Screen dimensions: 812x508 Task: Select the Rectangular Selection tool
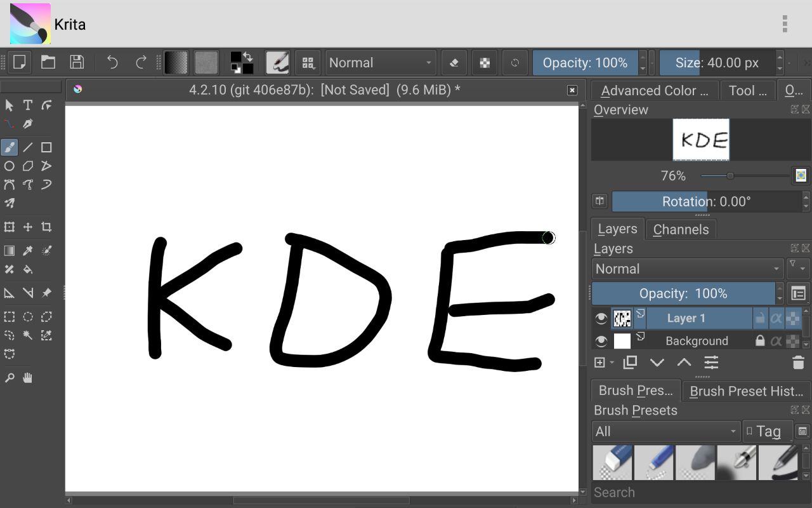10,317
